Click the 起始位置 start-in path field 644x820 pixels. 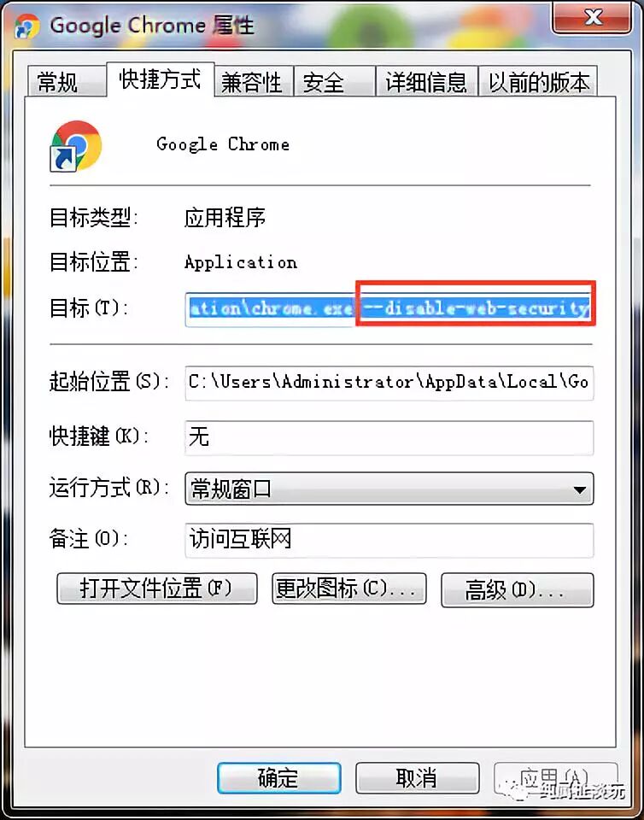[389, 383]
